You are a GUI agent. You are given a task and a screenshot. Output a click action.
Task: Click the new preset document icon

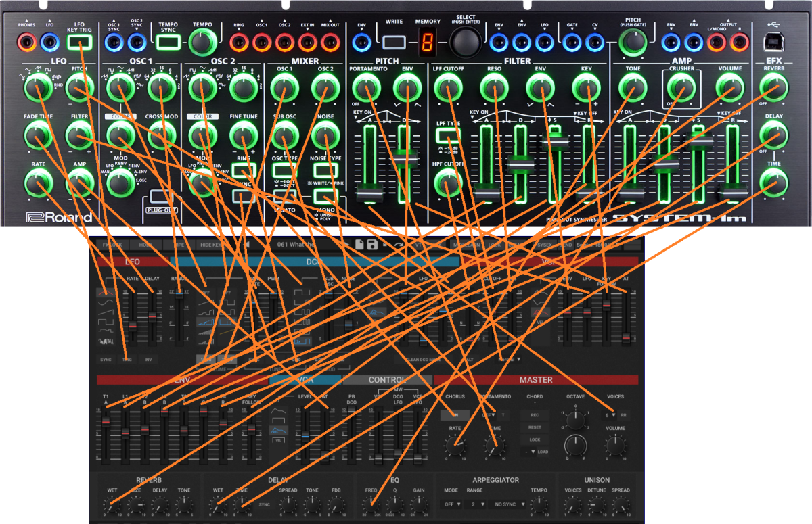pyautogui.click(x=359, y=244)
